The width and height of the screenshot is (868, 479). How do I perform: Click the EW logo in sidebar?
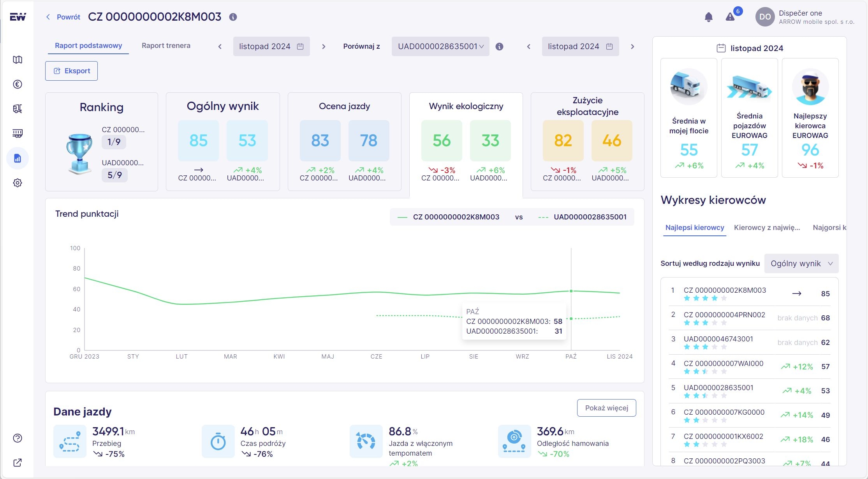tap(18, 17)
